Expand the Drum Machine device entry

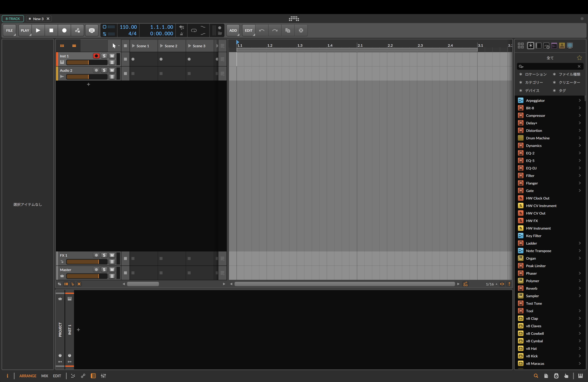click(x=579, y=138)
